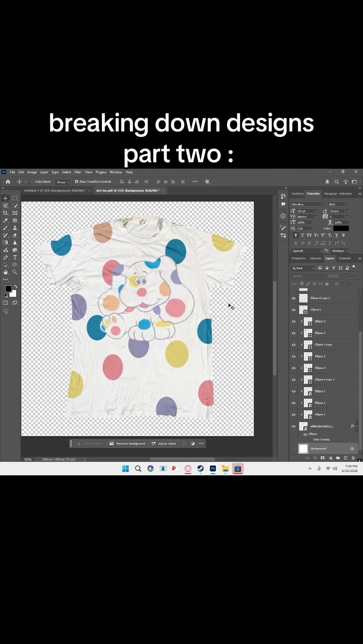Click the create new group folder icon
Image resolution: width=363 pixels, height=644 pixels.
pyautogui.click(x=338, y=458)
